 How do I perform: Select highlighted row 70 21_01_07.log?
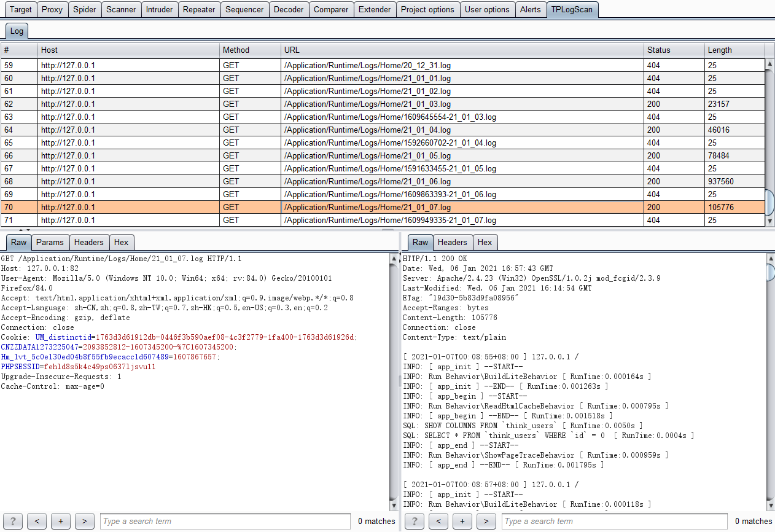(383, 207)
